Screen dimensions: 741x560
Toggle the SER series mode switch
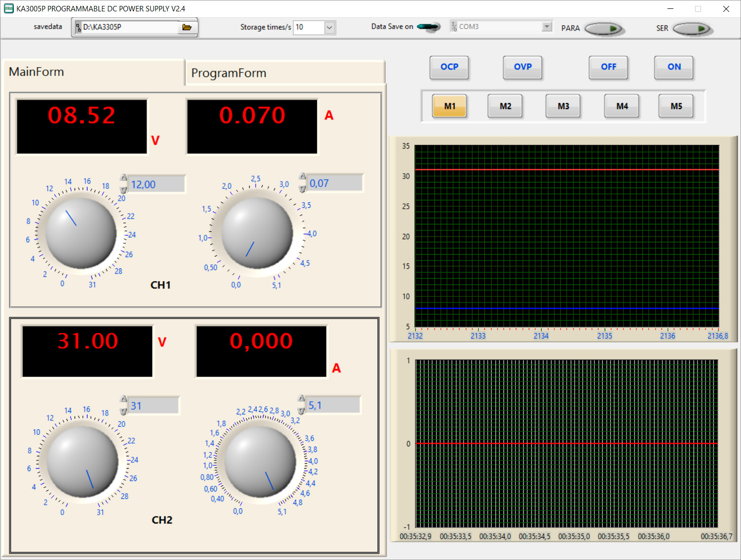point(692,29)
